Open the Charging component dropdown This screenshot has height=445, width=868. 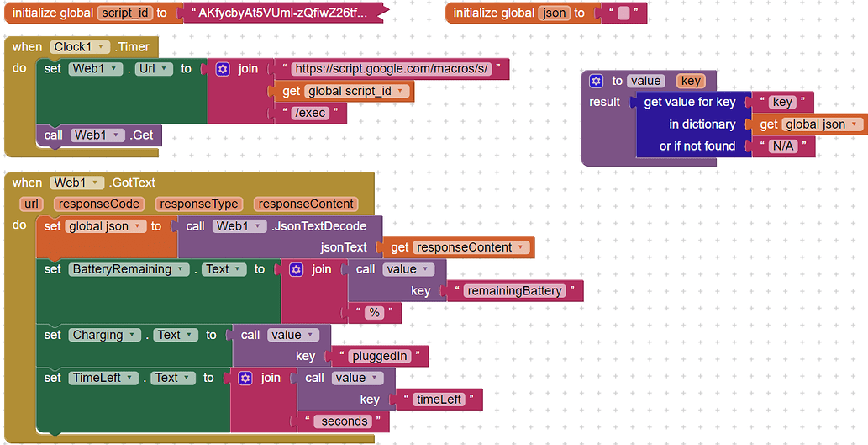click(x=105, y=336)
